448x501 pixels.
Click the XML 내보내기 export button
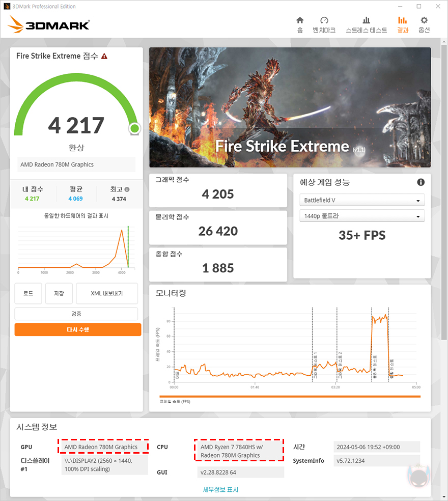(x=107, y=293)
